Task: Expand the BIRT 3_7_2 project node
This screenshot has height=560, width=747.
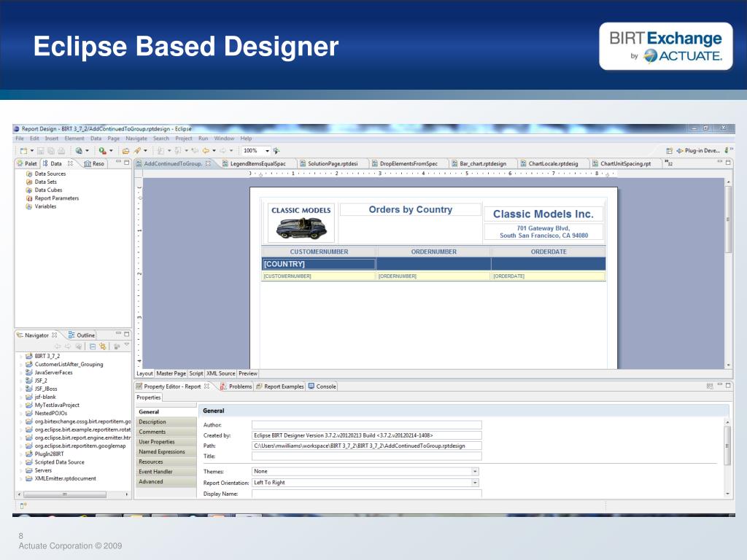Action: point(21,356)
